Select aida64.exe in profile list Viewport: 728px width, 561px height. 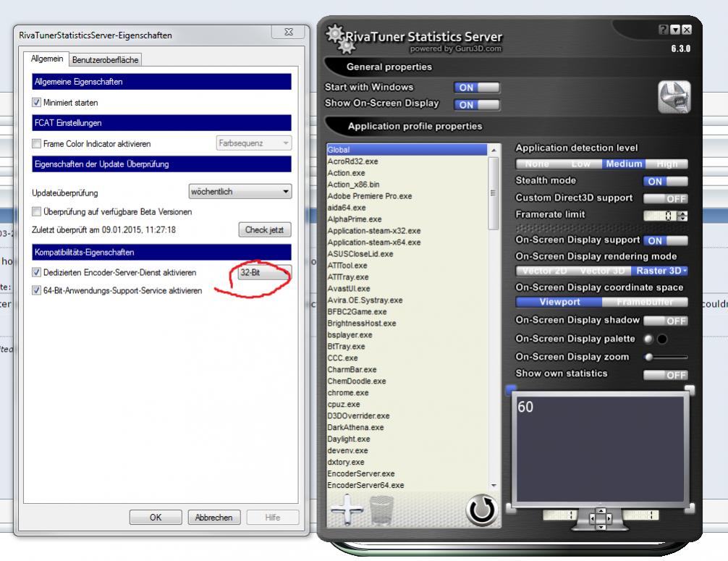click(x=407, y=208)
